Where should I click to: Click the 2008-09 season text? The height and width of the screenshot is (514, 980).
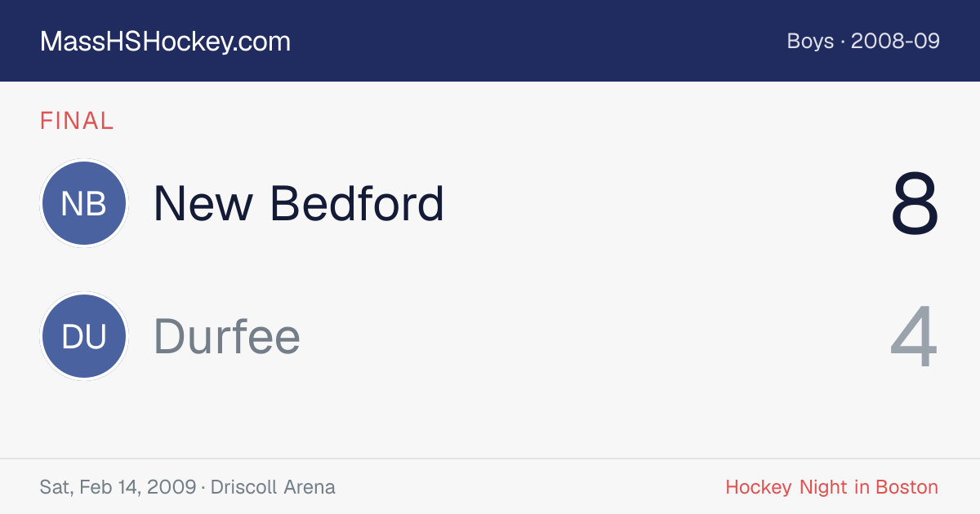point(895,41)
